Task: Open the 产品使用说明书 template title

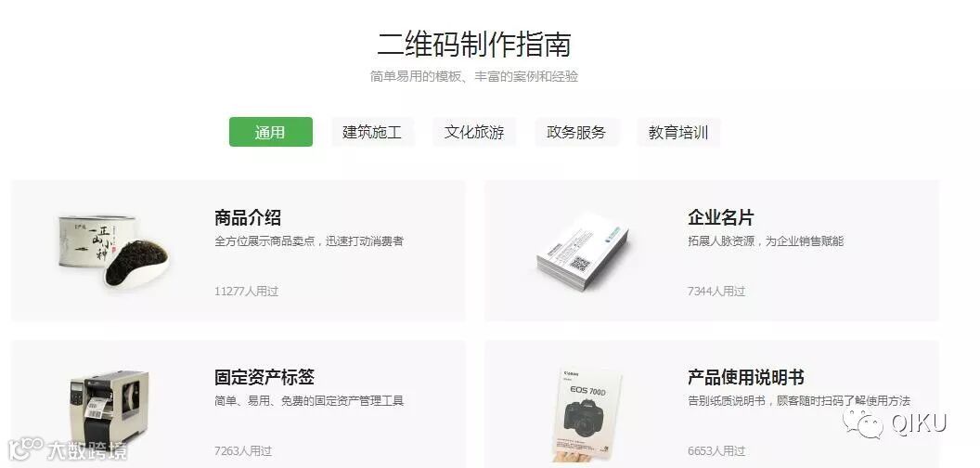Action: pos(745,377)
